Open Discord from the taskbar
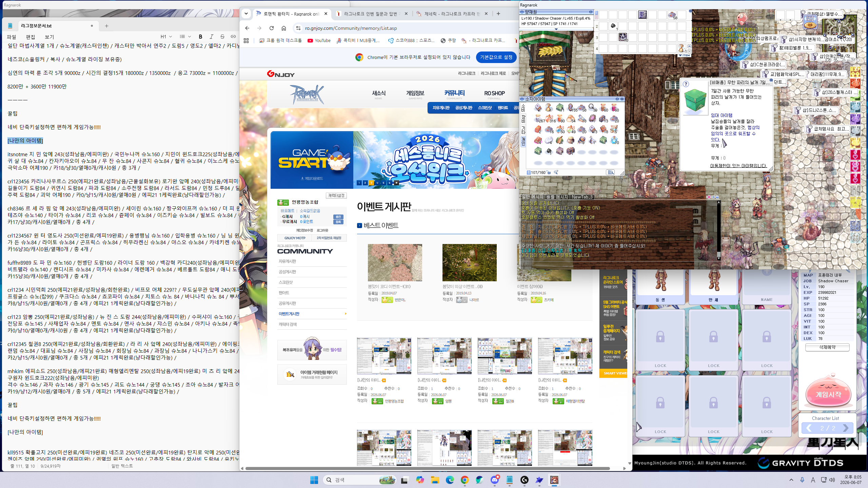Screen dimensions: 868x488 [x=495, y=480]
